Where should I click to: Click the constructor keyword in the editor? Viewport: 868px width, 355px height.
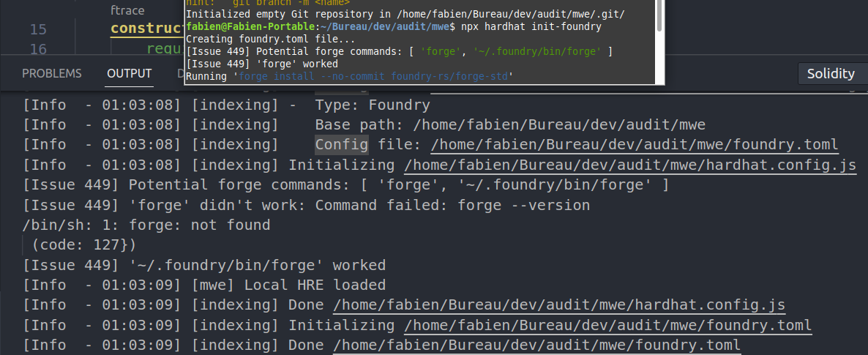147,29
